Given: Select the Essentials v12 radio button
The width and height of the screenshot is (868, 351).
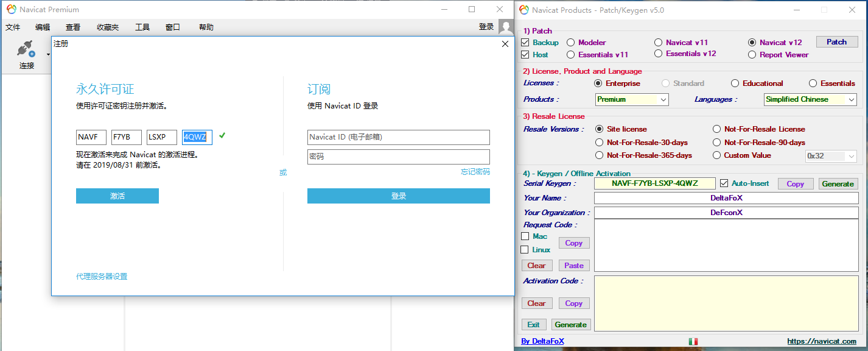Looking at the screenshot, I should [x=658, y=54].
